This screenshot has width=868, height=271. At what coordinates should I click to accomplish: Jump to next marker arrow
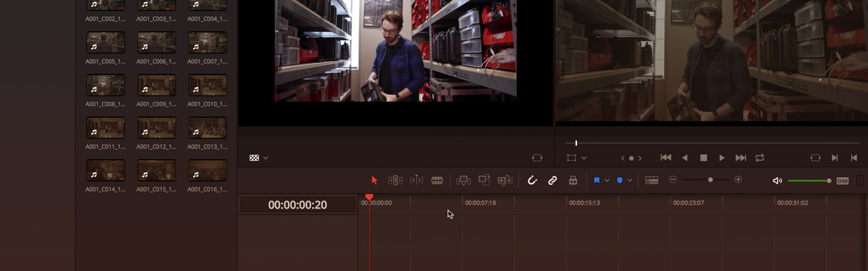click(640, 158)
